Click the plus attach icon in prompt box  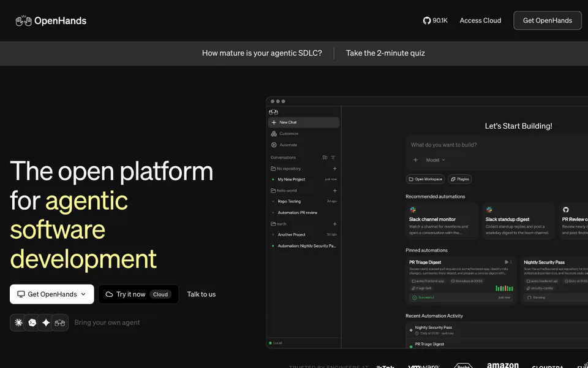point(415,160)
